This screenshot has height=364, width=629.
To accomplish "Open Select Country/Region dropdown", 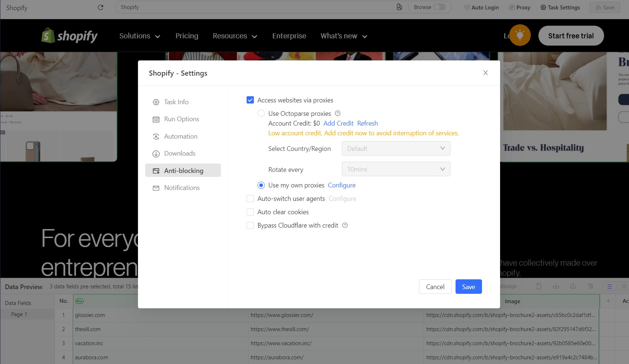I will coord(396,148).
